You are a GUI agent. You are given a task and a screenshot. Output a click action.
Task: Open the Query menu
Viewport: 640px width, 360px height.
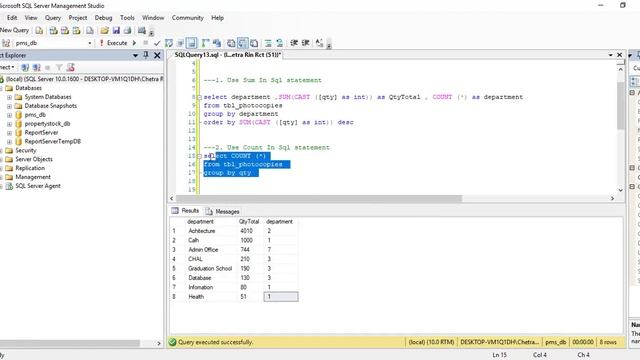(x=53, y=18)
